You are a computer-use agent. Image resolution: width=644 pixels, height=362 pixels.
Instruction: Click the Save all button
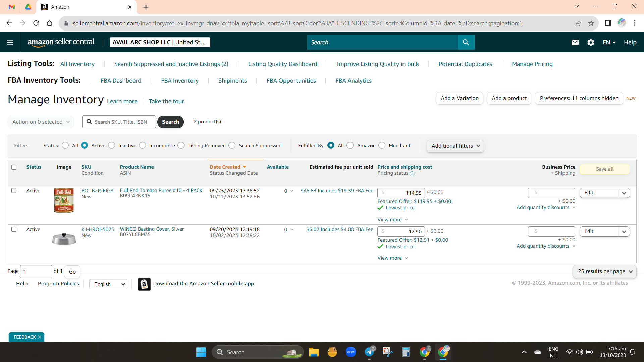tap(605, 169)
